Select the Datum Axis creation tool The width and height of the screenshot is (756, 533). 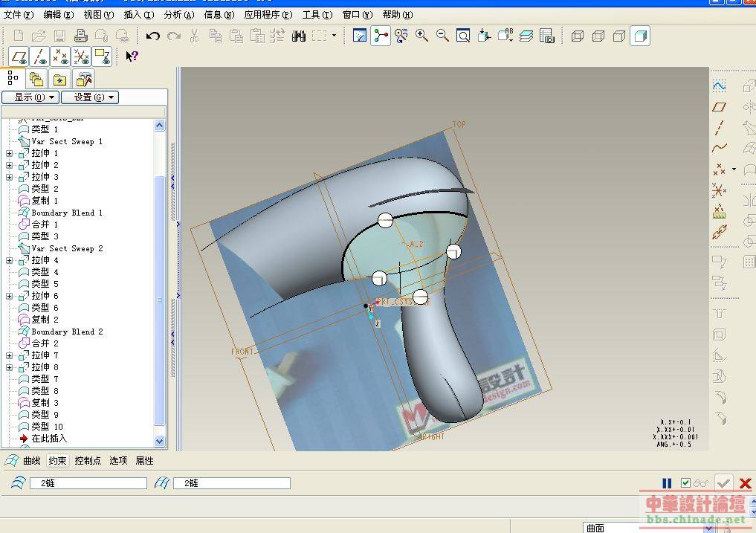coord(719,127)
